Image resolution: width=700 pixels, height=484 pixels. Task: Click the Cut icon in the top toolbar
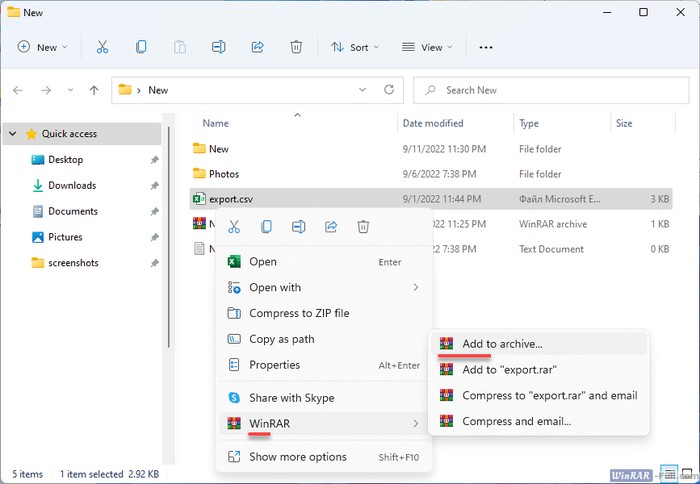click(x=102, y=47)
